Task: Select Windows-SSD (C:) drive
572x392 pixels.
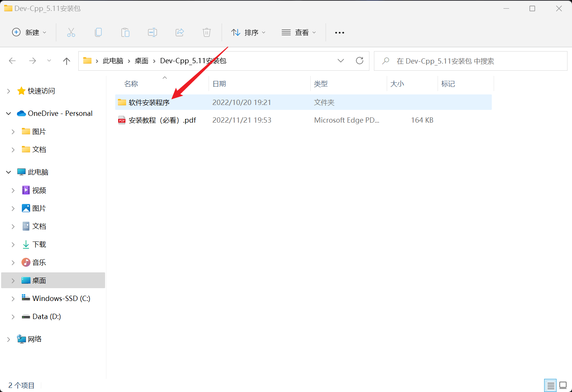Action: [x=61, y=298]
